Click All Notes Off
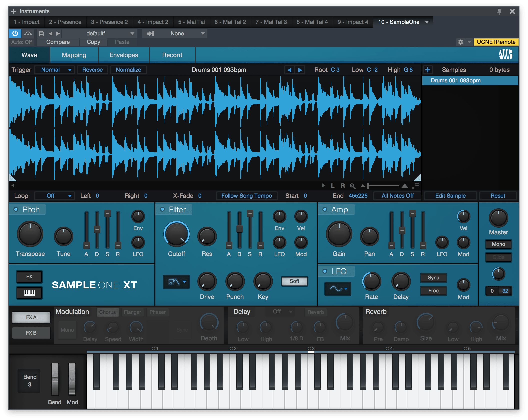This screenshot has width=528, height=420. coord(397,196)
